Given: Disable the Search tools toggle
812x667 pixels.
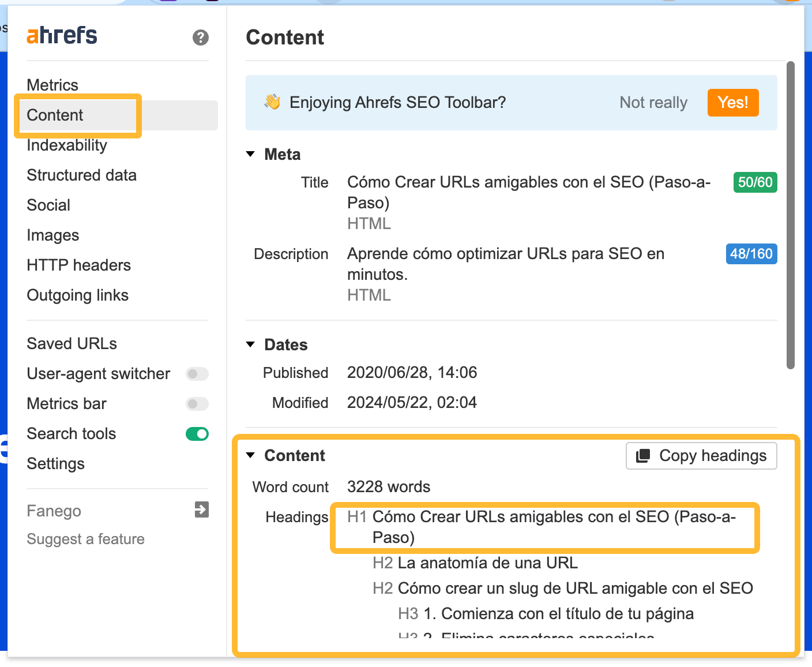Looking at the screenshot, I should click(x=197, y=434).
